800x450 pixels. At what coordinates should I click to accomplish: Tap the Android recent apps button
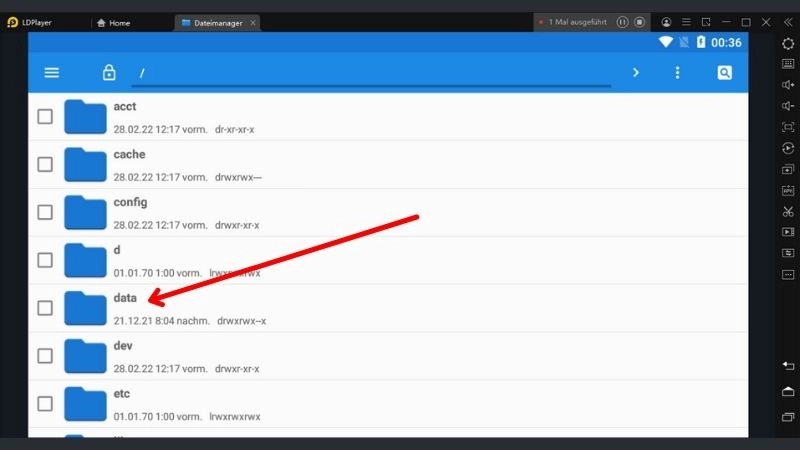pos(788,417)
